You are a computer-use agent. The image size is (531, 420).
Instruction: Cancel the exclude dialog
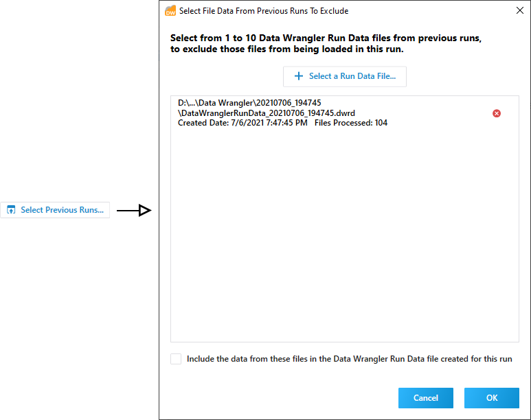[x=426, y=397]
